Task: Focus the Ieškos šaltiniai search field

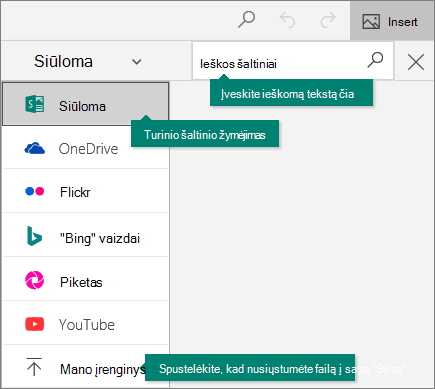Action: click(x=293, y=61)
